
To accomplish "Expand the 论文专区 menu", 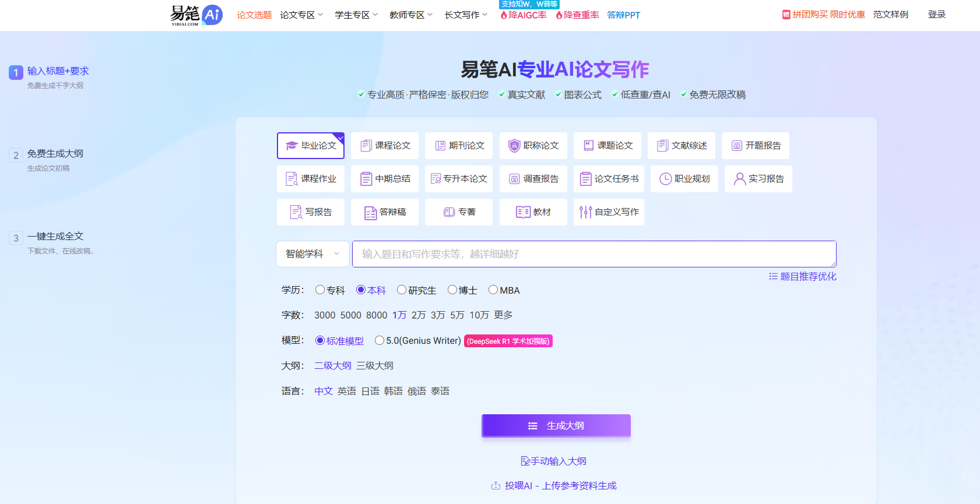I will (x=301, y=15).
